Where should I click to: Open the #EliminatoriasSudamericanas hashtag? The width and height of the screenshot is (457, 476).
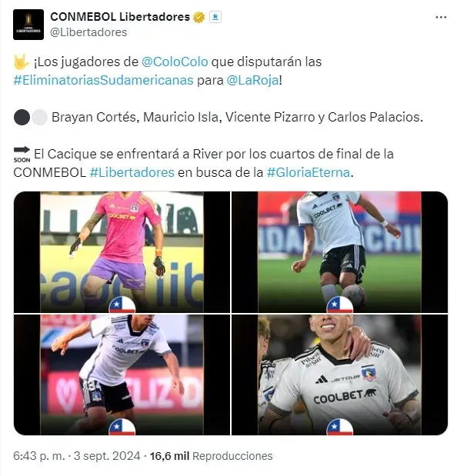[x=103, y=81]
